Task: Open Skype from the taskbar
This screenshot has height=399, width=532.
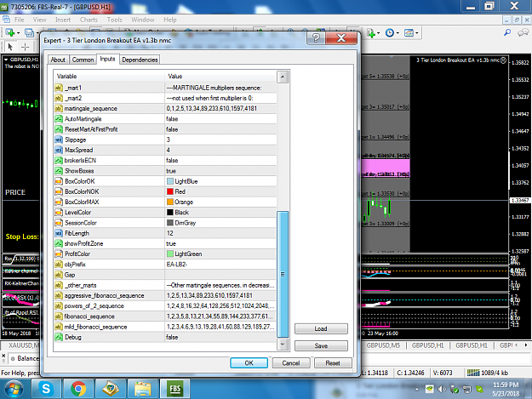Action: tap(46, 389)
